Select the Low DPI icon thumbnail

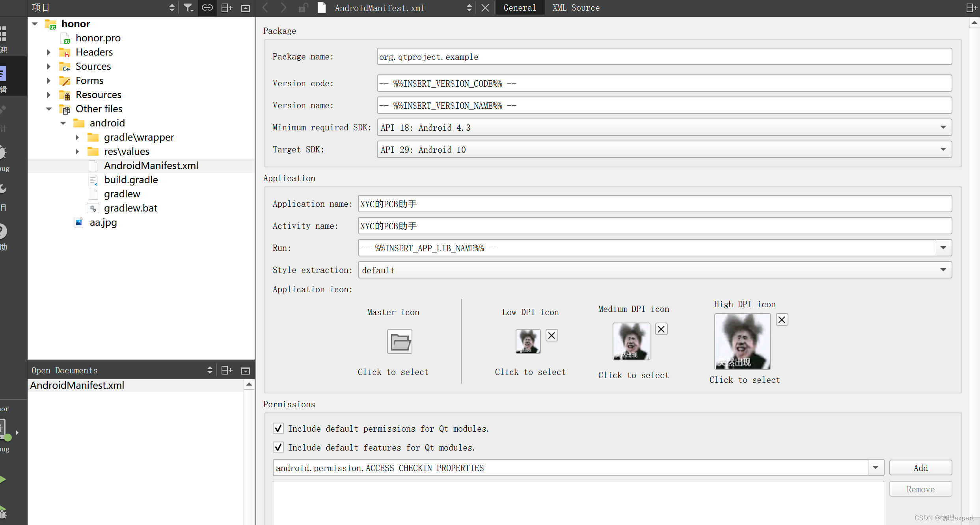click(x=528, y=341)
